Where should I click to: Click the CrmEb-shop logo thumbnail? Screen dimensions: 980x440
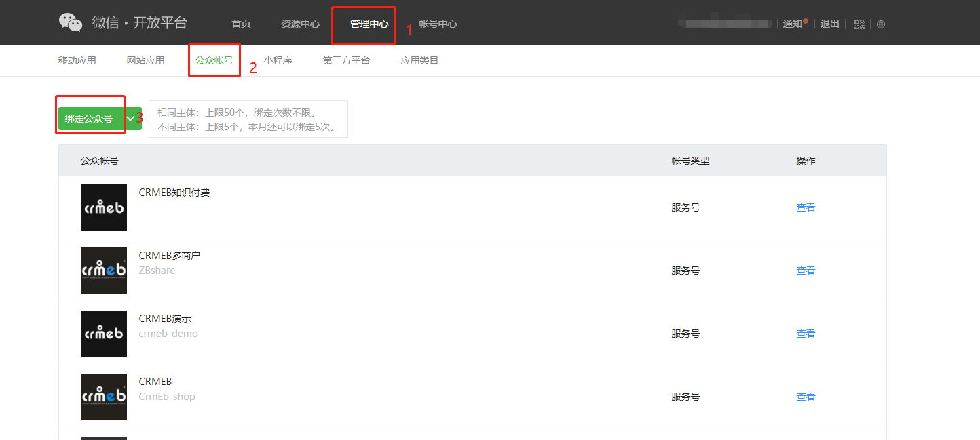[x=104, y=397]
